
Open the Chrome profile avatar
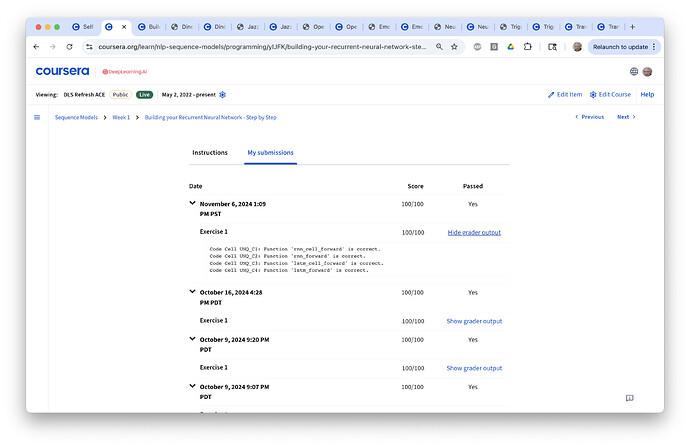pos(577,47)
